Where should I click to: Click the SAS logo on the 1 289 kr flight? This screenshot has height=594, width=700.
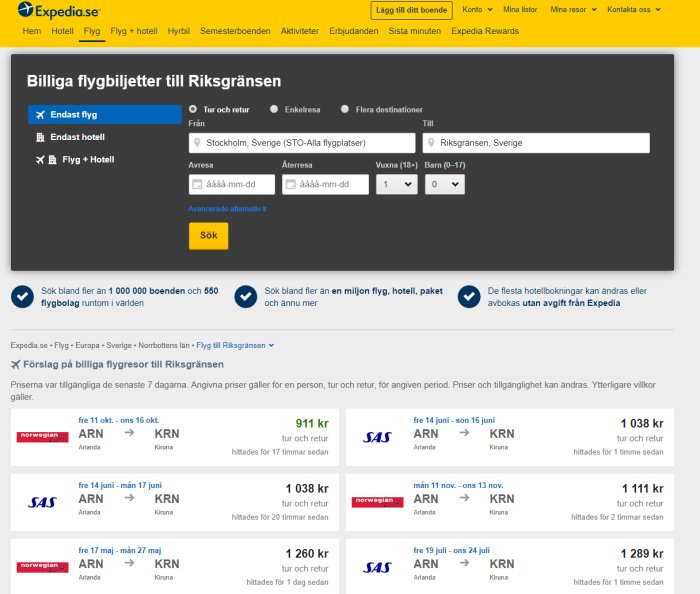coord(377,568)
